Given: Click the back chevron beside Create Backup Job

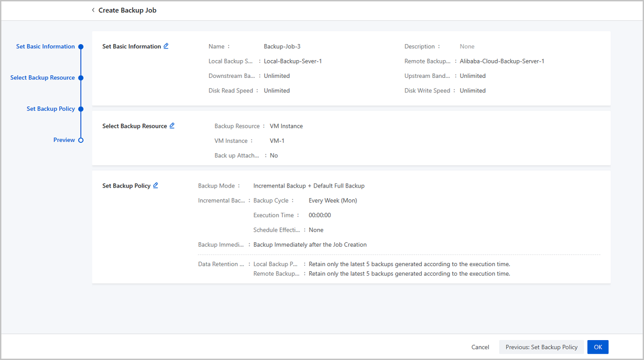Looking at the screenshot, I should (93, 10).
